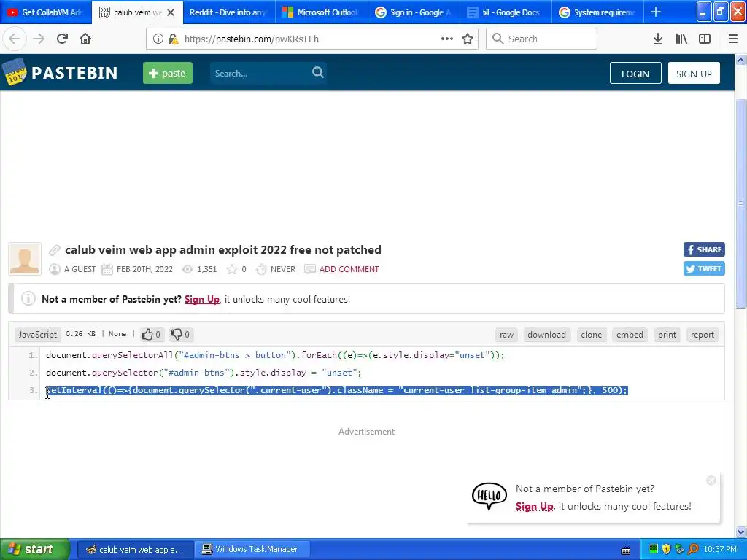This screenshot has height=560, width=747.
Task: Click the taskbar clock 10:37 PM
Action: click(720, 550)
